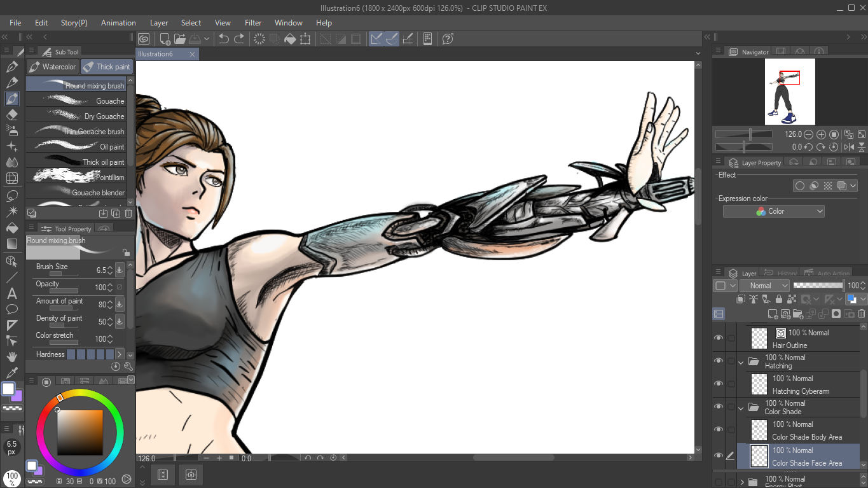Select the Hand move tool
The height and width of the screenshot is (488, 868).
[11, 357]
